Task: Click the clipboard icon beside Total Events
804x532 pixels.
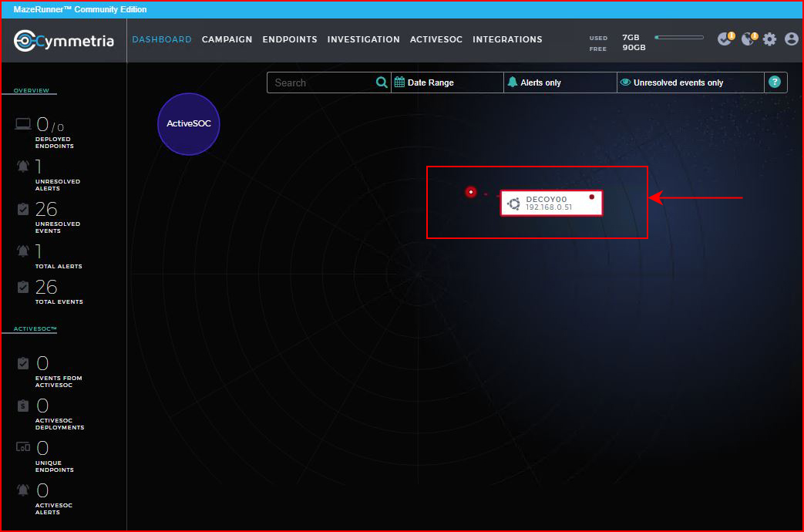Action: click(23, 287)
